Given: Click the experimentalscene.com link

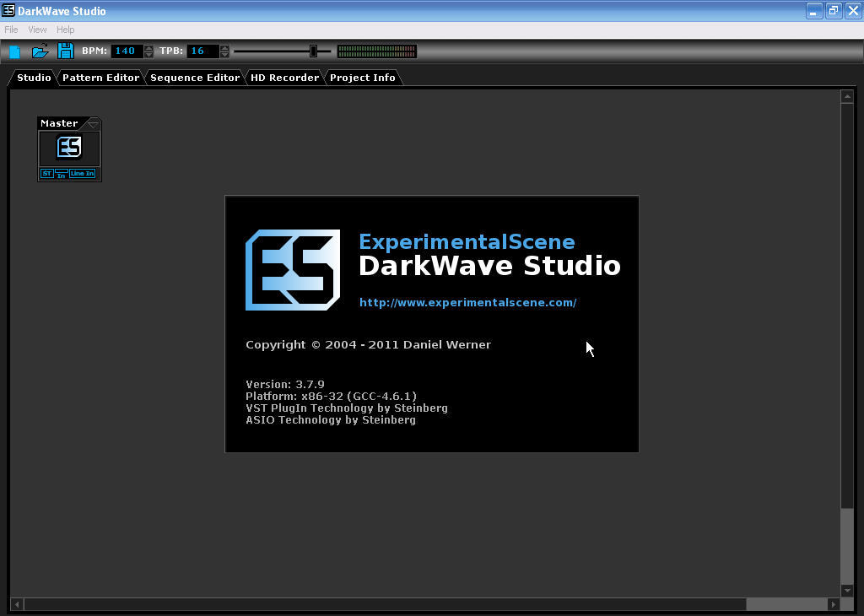Looking at the screenshot, I should tap(467, 302).
